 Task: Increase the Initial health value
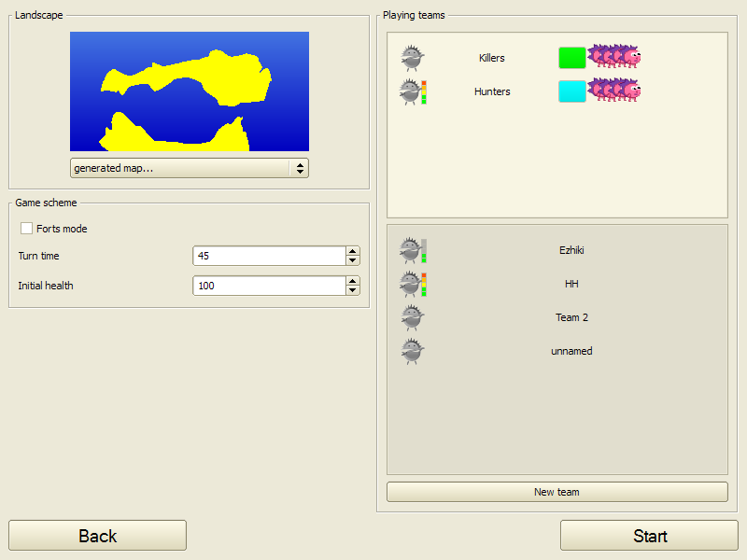coord(353,281)
